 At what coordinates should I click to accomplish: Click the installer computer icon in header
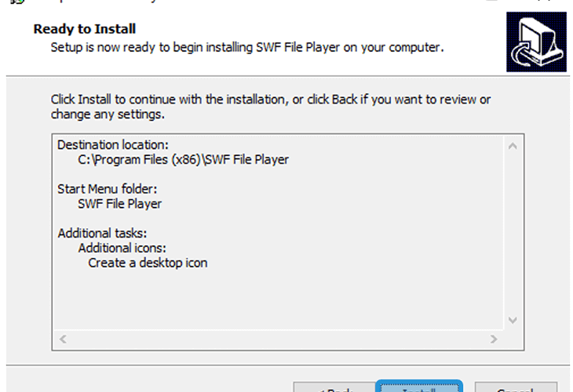[x=536, y=42]
